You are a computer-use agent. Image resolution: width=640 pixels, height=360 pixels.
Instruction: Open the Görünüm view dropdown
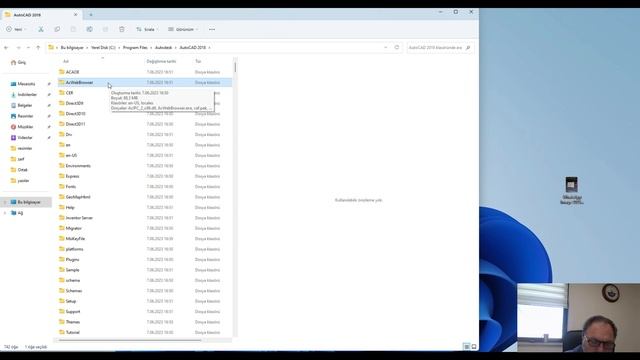(x=183, y=29)
